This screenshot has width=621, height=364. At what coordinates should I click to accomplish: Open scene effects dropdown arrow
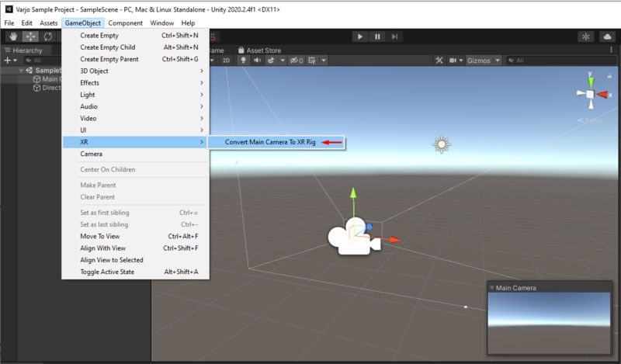pos(283,61)
